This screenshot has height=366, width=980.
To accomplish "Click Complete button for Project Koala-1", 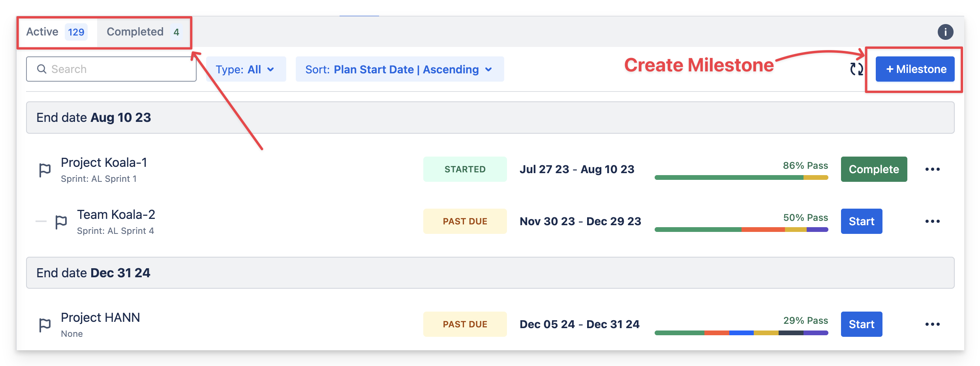I will click(874, 169).
